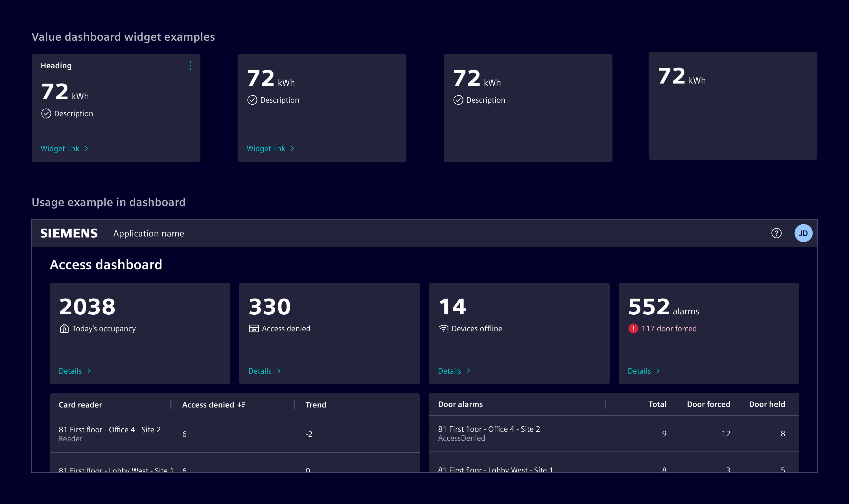The height and width of the screenshot is (504, 849).
Task: Click the red alert icon by 117 door forced
Action: coord(633,328)
